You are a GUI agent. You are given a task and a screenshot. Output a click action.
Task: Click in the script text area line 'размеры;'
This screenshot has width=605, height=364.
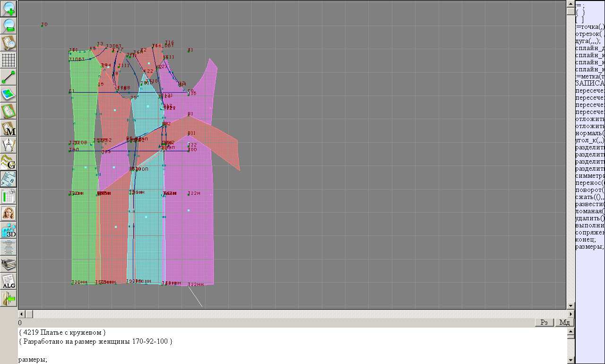pyautogui.click(x=33, y=360)
